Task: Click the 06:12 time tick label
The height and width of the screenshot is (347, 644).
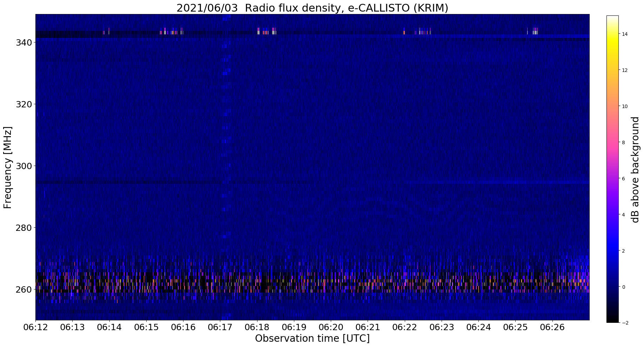Action: [x=35, y=327]
